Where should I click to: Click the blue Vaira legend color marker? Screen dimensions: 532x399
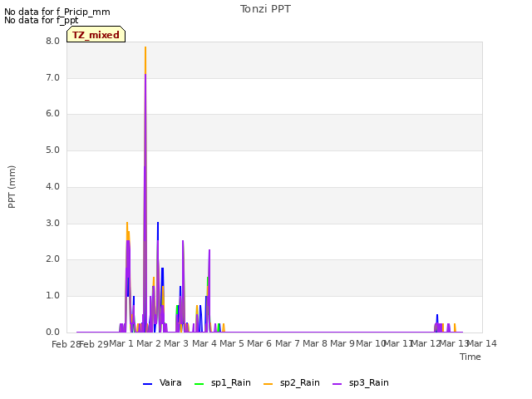coord(148,384)
